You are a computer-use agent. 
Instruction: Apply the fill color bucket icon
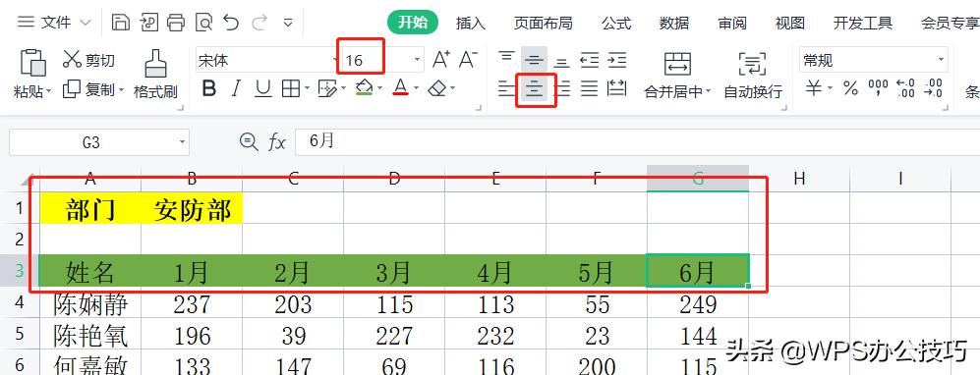tap(365, 87)
